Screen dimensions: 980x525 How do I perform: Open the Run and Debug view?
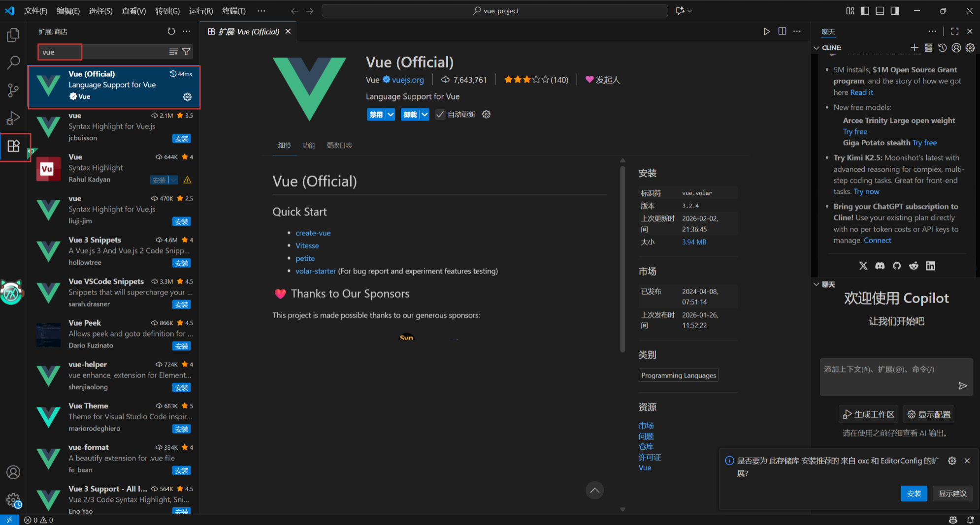pos(13,118)
